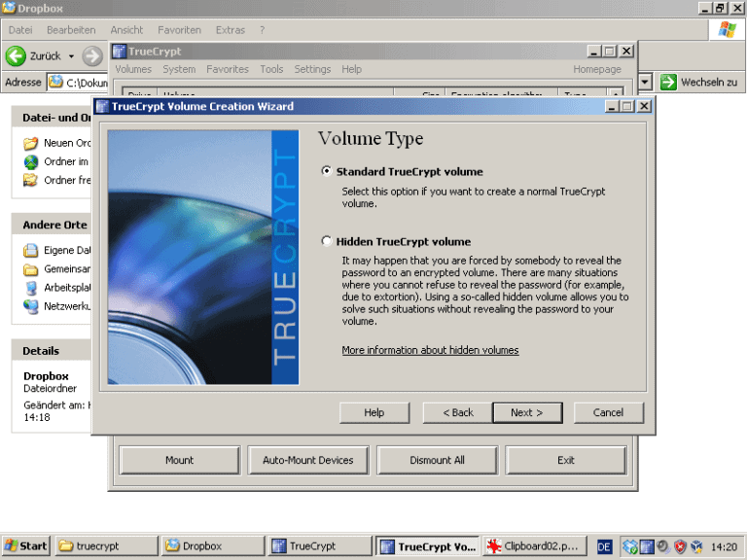Open the Zurück history dropdown arrow
747x560 pixels.
(x=71, y=56)
